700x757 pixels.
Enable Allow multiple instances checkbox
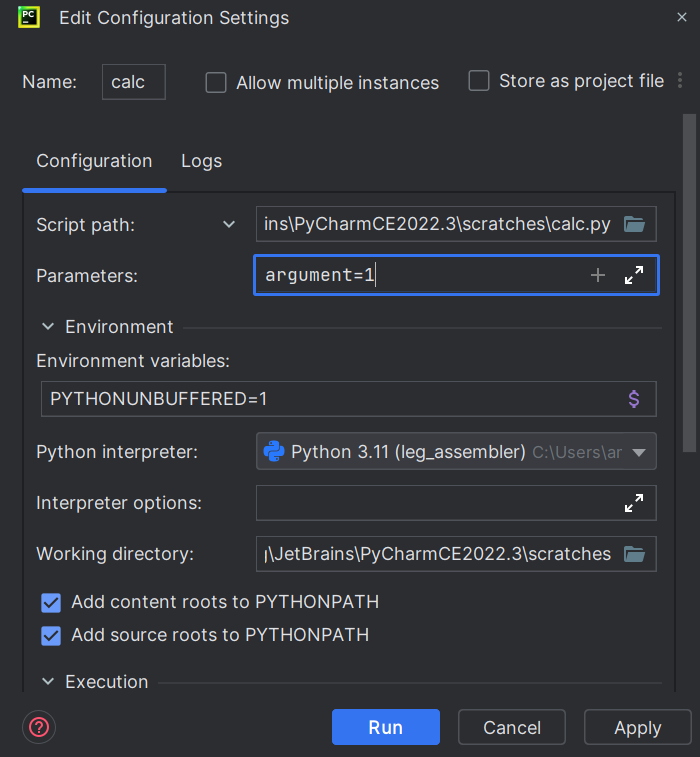tap(216, 83)
